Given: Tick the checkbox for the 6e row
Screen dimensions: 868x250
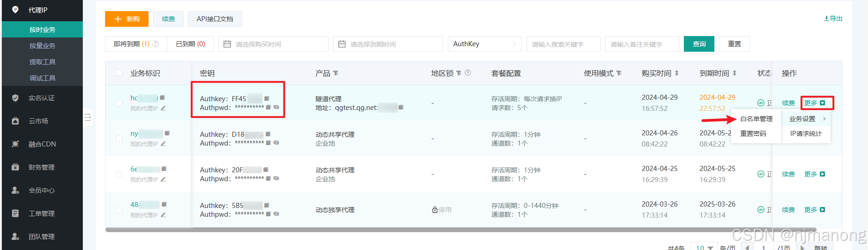Looking at the screenshot, I should coord(119,174).
